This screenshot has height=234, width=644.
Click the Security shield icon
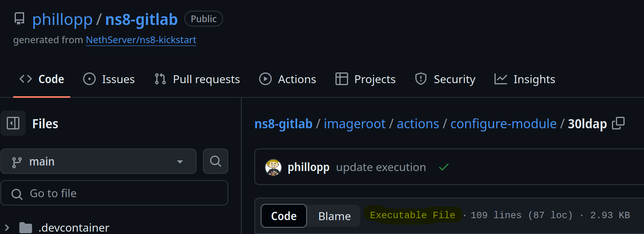click(420, 79)
